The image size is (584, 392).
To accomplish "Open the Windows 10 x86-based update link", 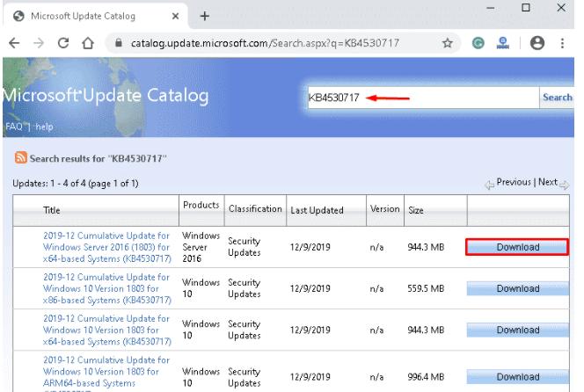I will 107,288.
